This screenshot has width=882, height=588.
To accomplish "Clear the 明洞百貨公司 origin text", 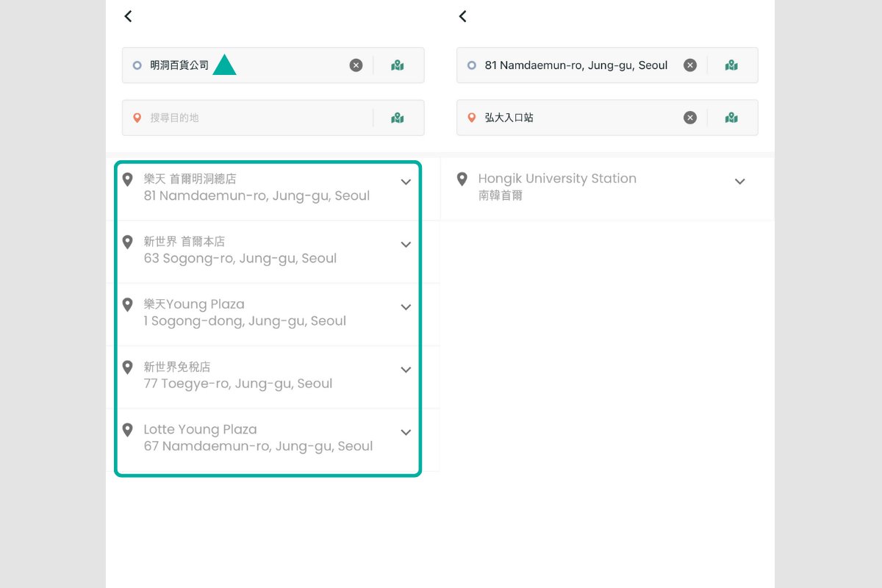I will click(356, 65).
